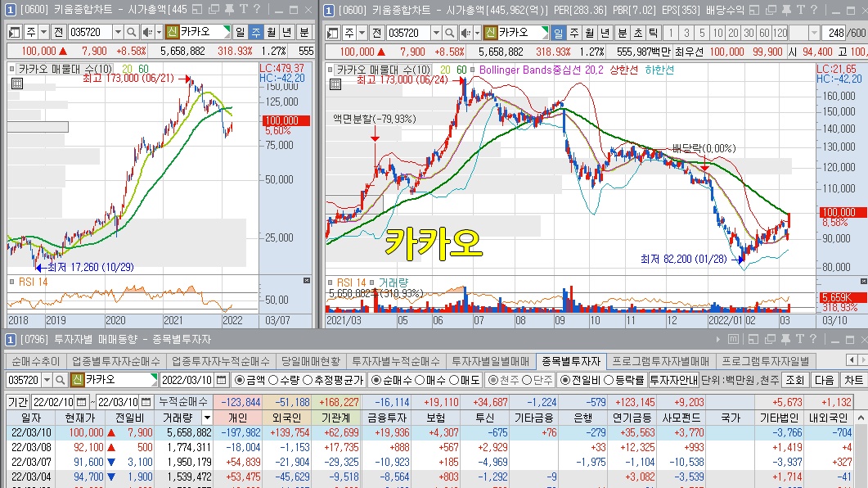Screen dimensions: 868x488
Task: Open calendar picker next to 2022/03/10 date
Action: [222, 380]
